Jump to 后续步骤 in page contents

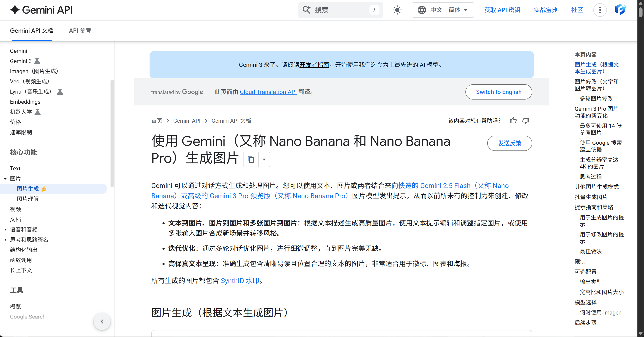586,323
